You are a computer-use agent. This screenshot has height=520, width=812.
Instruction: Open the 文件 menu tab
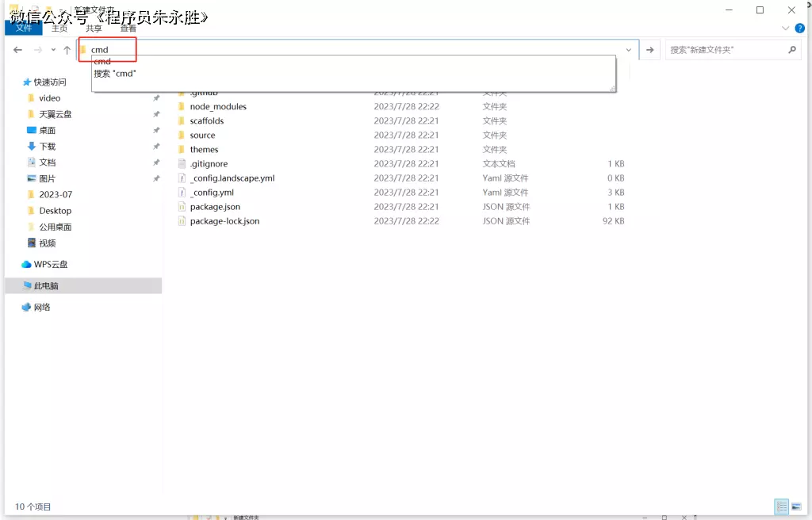pos(24,28)
